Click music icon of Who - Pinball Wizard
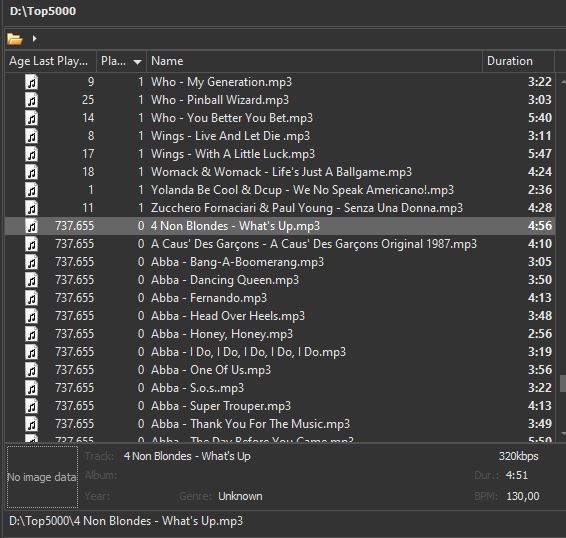The image size is (566, 538). tap(31, 100)
